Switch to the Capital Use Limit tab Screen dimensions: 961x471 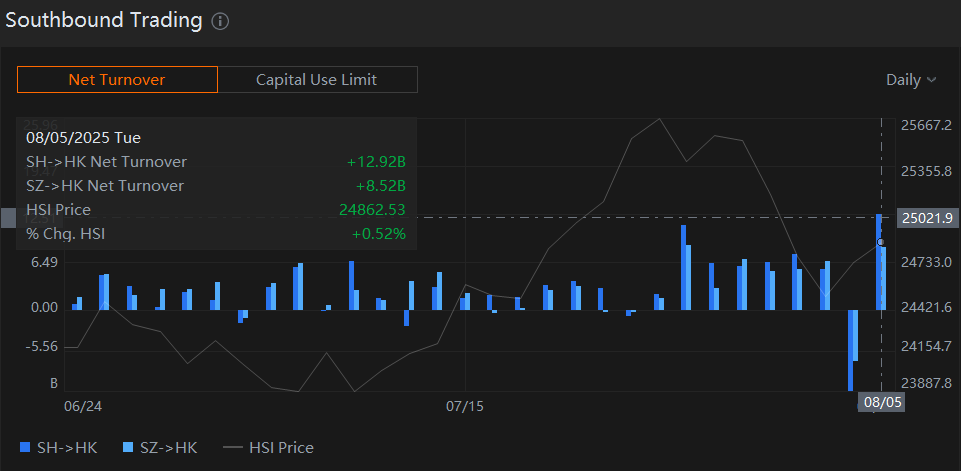[x=317, y=80]
